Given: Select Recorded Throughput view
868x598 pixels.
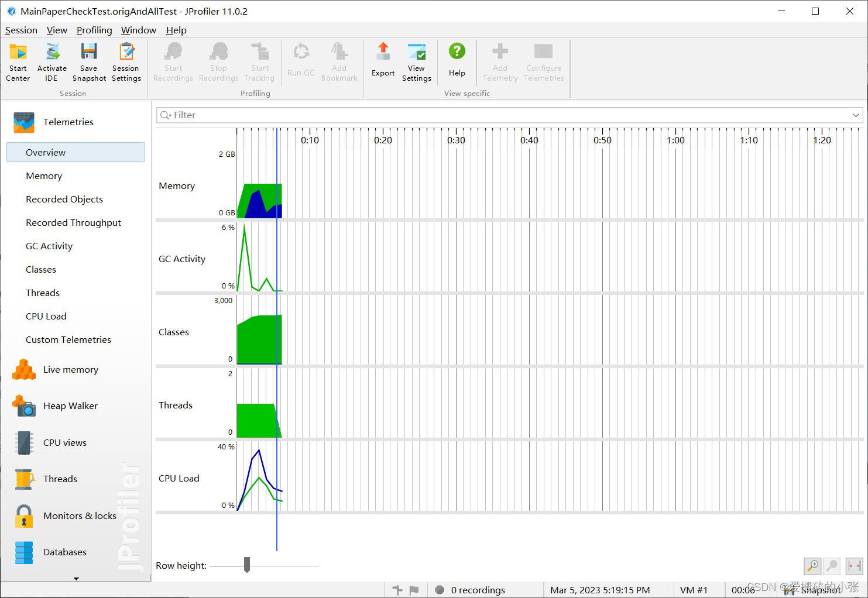Looking at the screenshot, I should (x=73, y=223).
